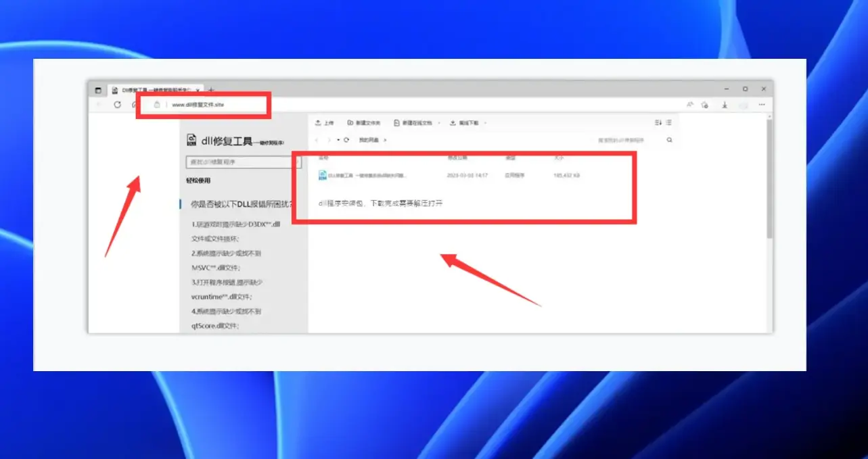Click the dll修复工具 logo icon
This screenshot has width=868, height=459.
point(191,140)
